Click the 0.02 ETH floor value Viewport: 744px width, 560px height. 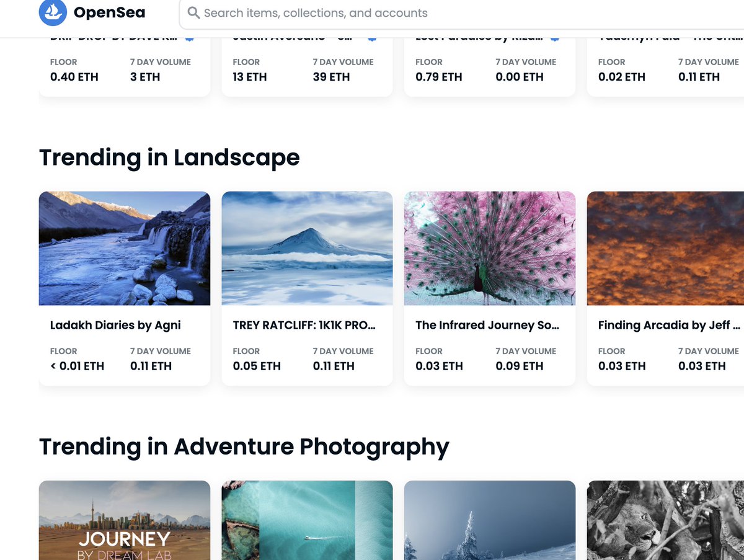(622, 77)
